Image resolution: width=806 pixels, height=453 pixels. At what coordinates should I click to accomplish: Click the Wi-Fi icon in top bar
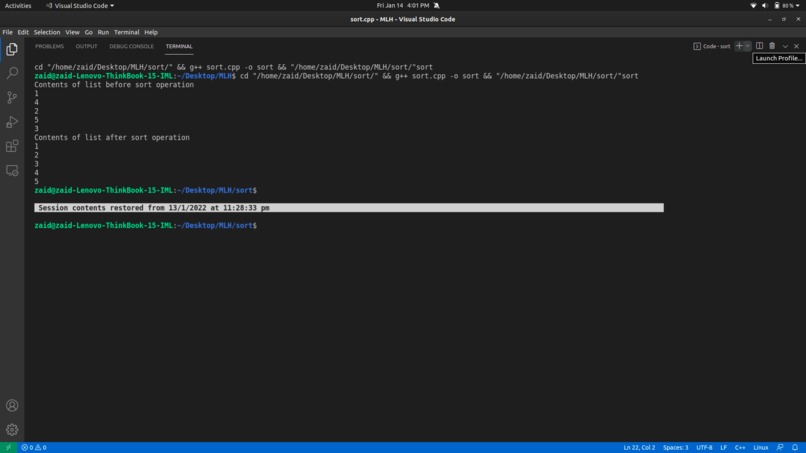click(x=753, y=6)
